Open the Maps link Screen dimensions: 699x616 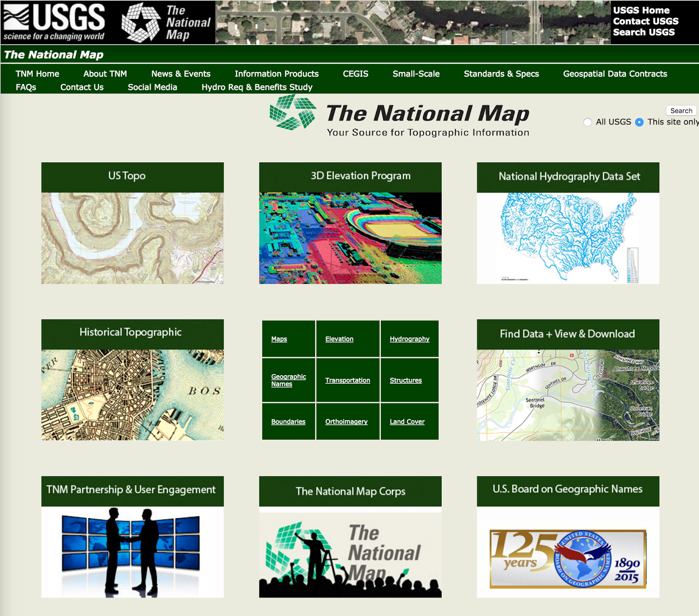click(279, 339)
